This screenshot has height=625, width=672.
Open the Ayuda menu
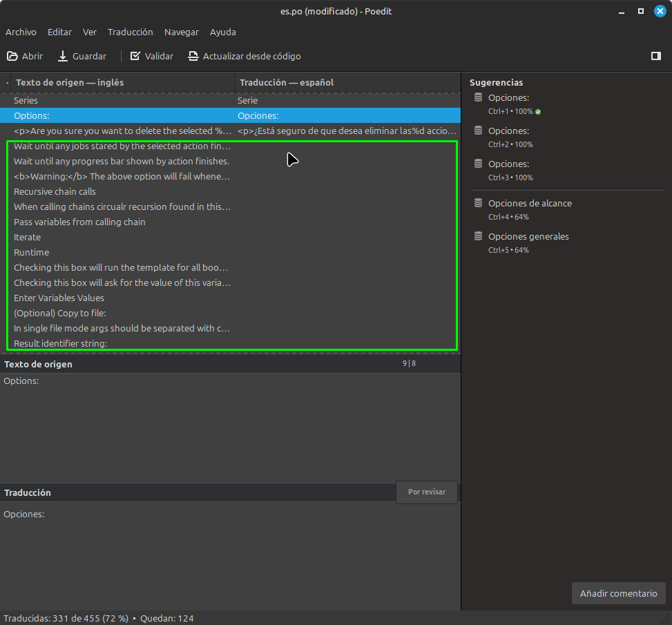click(222, 32)
